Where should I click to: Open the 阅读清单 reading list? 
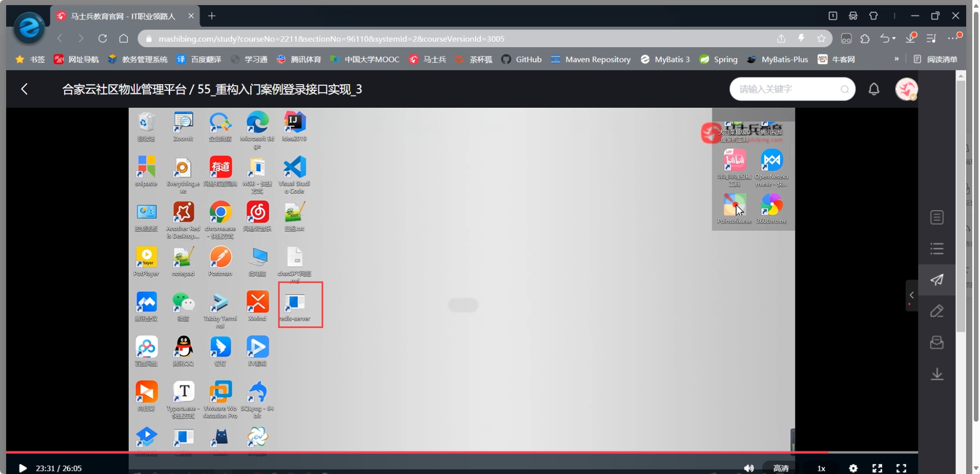pyautogui.click(x=936, y=59)
